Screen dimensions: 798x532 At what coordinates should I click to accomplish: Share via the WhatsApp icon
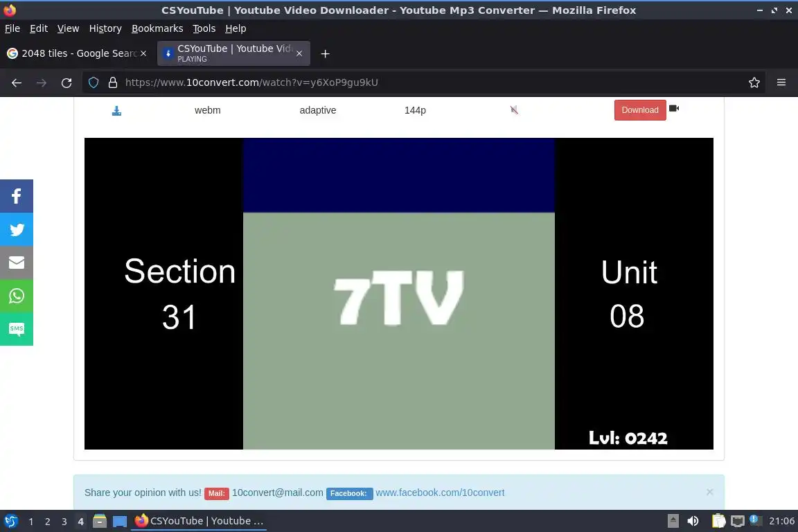coord(17,296)
